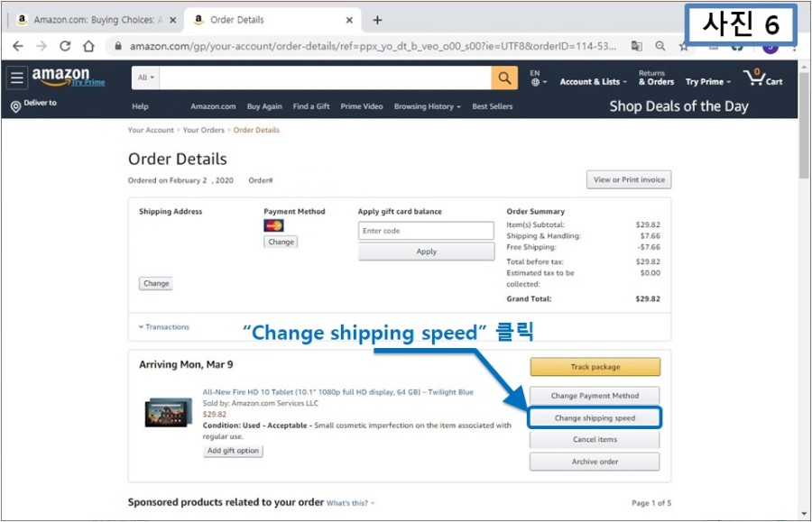
Task: Click the Mastercard payment icon
Action: pos(273,225)
